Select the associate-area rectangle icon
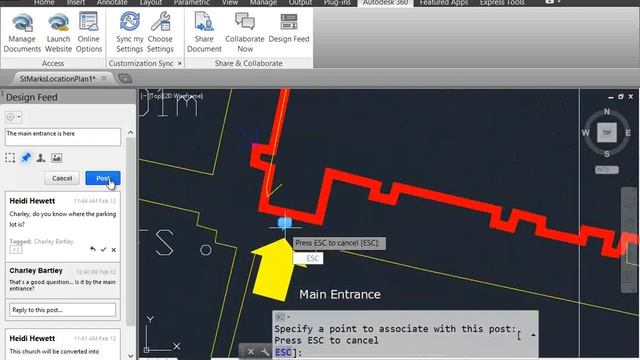640x360 pixels. coord(10,158)
